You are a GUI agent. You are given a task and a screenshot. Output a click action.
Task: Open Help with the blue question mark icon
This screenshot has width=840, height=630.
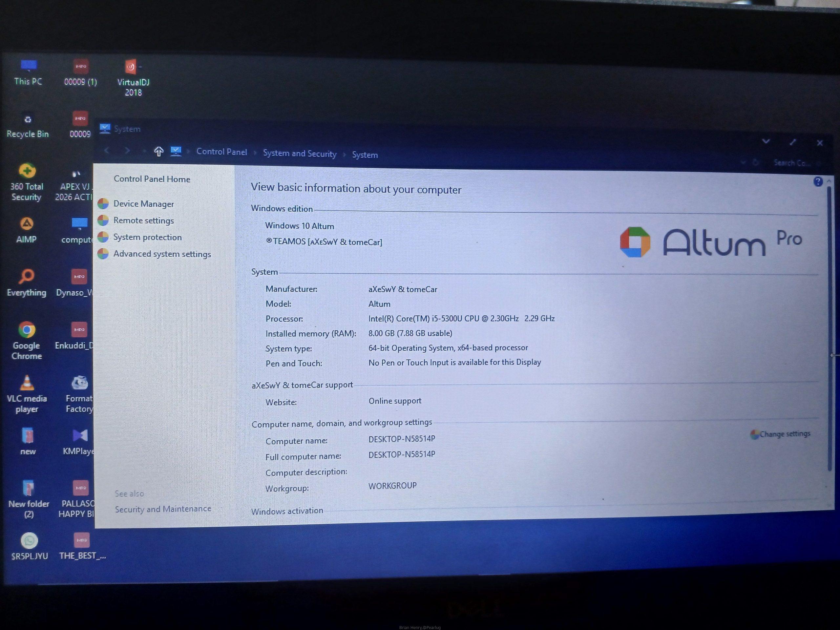coord(818,181)
